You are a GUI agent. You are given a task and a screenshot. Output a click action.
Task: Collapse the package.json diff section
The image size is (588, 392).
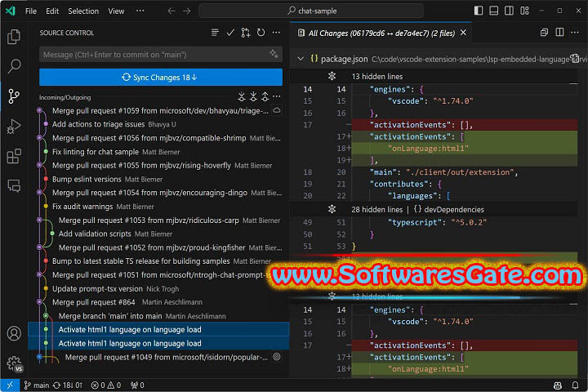(301, 59)
